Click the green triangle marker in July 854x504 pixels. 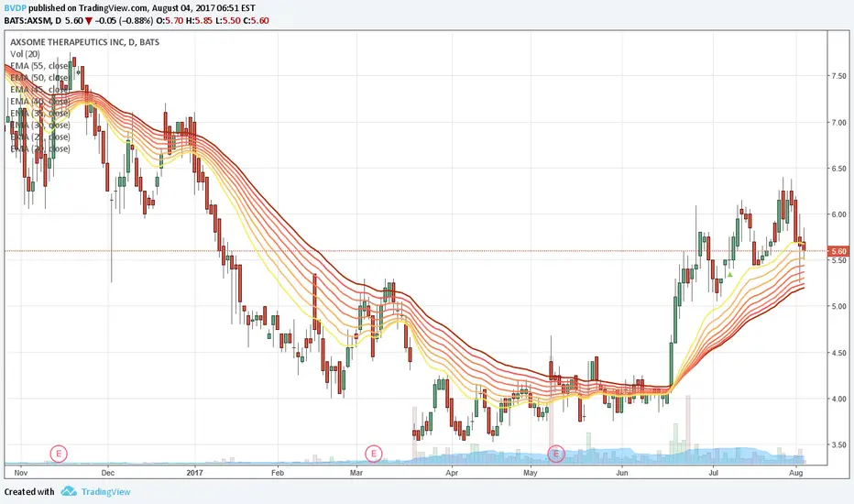[729, 275]
